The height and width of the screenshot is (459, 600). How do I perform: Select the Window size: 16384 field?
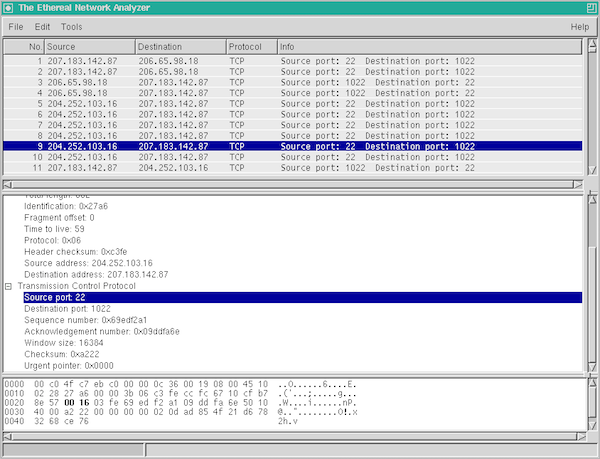coord(64,343)
